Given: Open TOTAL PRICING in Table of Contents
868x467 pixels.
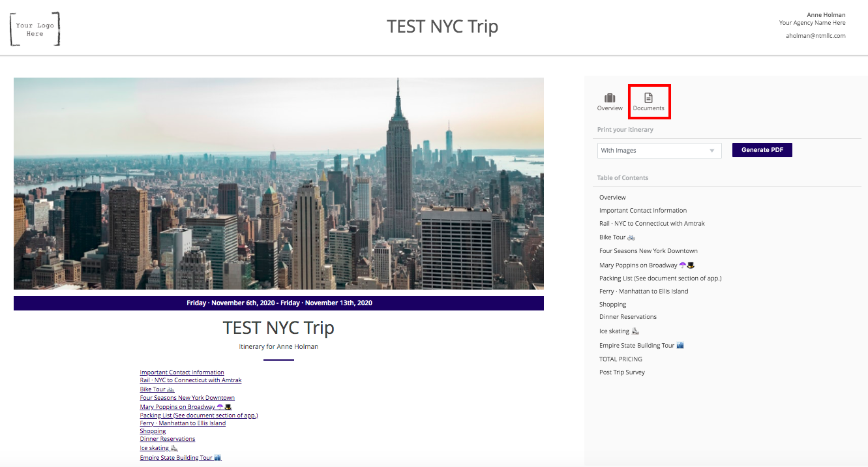Looking at the screenshot, I should coord(621,359).
